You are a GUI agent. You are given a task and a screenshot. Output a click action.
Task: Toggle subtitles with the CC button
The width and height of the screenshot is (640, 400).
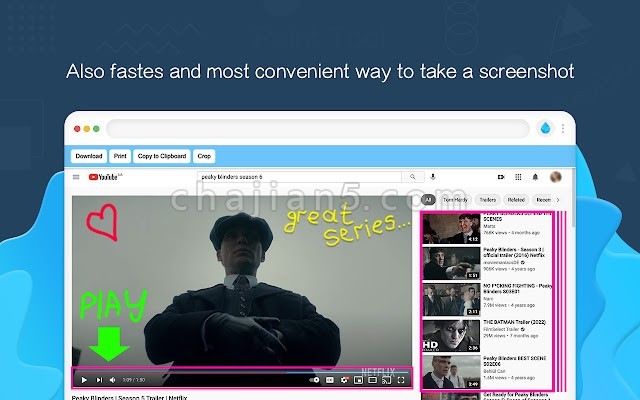click(330, 380)
